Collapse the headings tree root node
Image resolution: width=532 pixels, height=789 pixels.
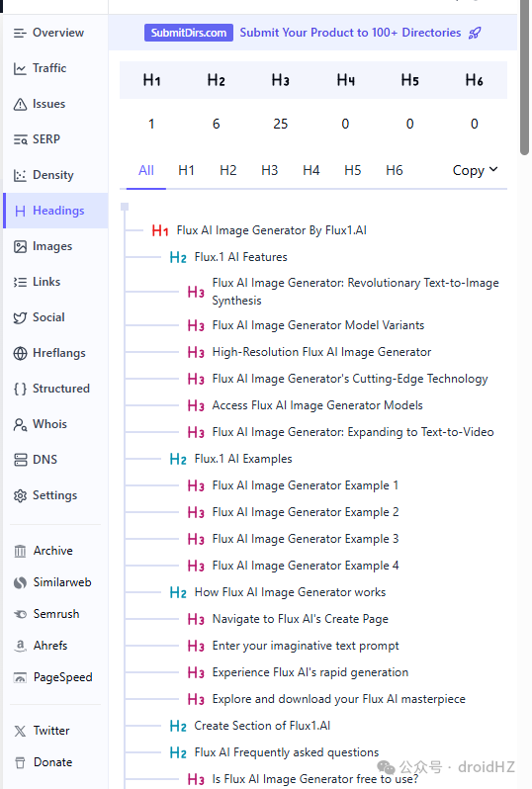point(125,207)
